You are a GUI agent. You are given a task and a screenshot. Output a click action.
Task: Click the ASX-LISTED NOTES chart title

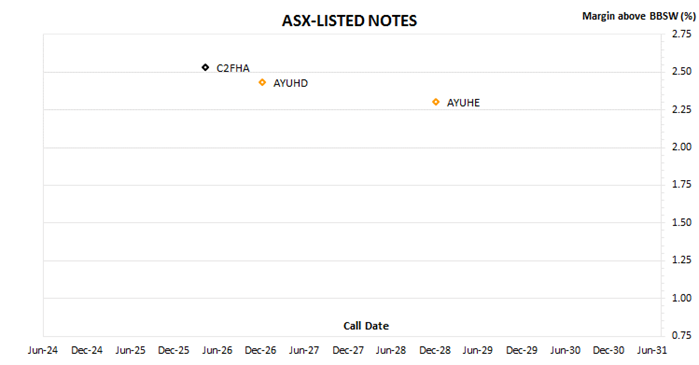pyautogui.click(x=350, y=21)
